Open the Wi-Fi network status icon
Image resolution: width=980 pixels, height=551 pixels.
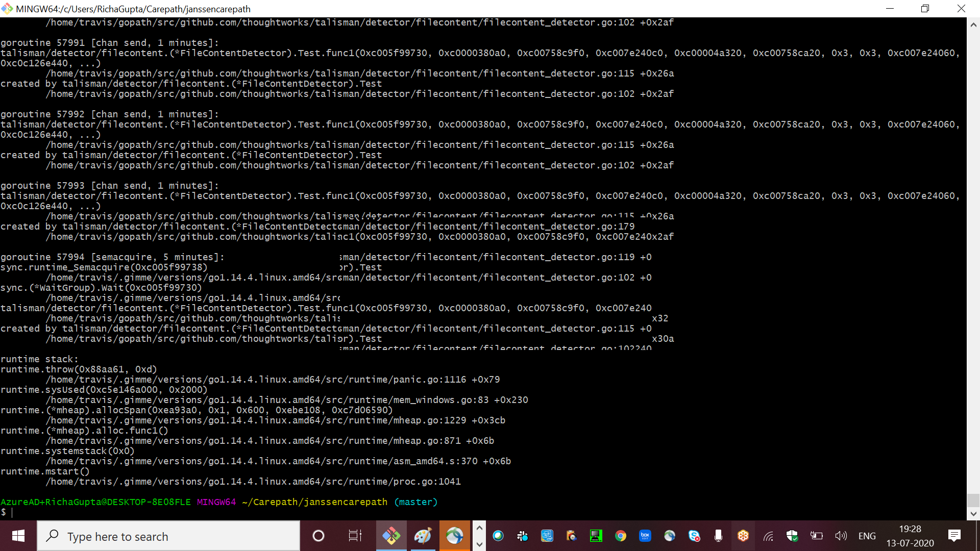768,536
